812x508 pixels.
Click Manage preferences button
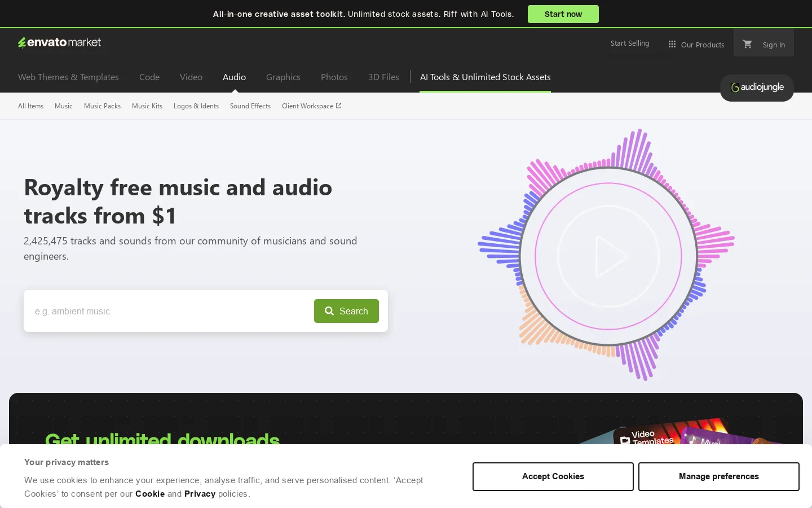point(718,476)
